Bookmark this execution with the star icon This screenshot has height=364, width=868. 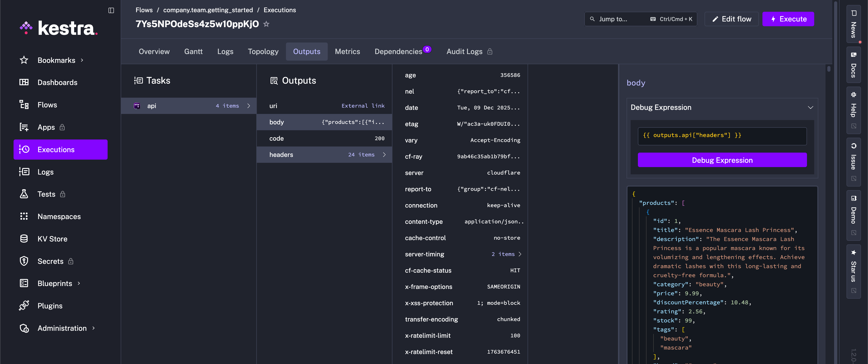266,24
